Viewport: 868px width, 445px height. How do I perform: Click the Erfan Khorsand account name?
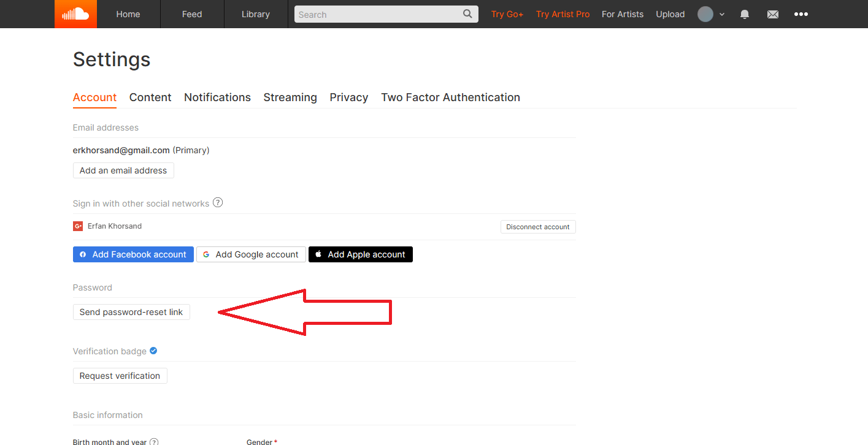coord(115,226)
